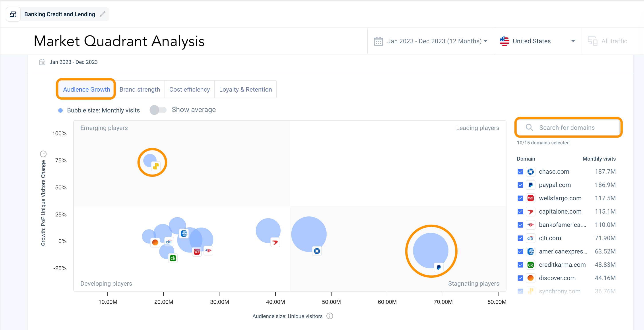Enable the Show average toggle
The width and height of the screenshot is (644, 330).
tap(158, 110)
